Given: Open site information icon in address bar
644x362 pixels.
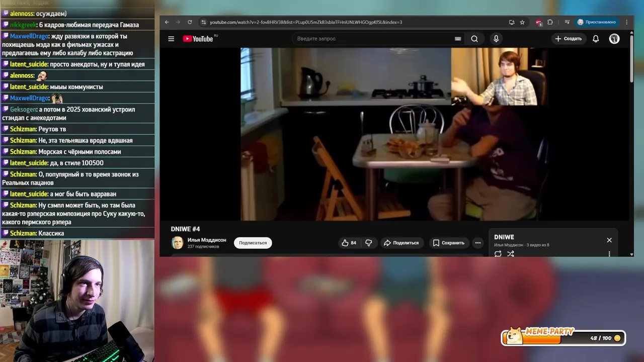Looking at the screenshot, I should [x=203, y=22].
